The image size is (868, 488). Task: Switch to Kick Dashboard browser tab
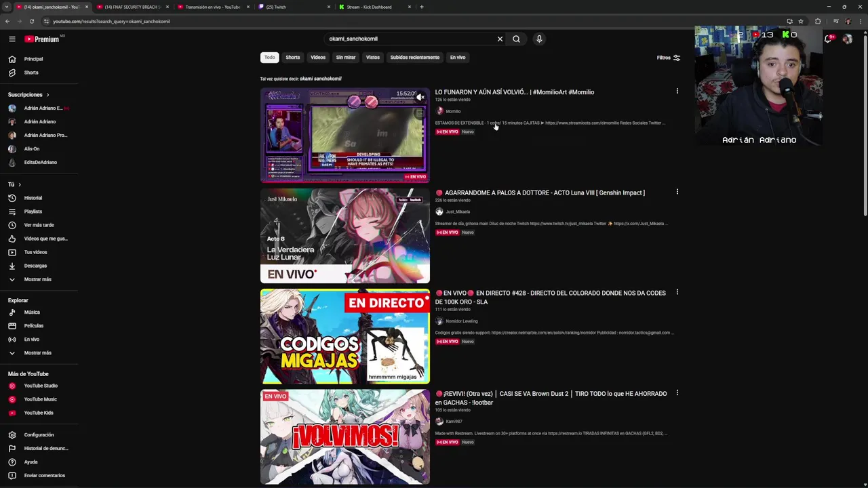tap(375, 7)
